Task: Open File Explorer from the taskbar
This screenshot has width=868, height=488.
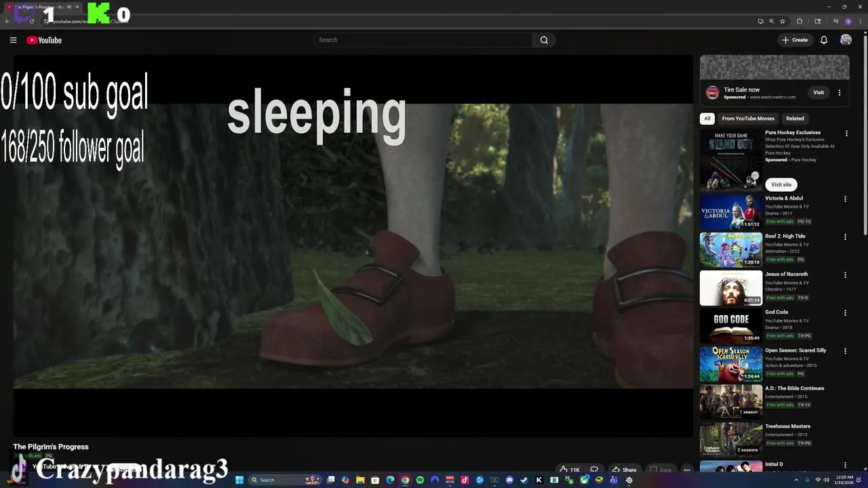Action: (x=360, y=480)
